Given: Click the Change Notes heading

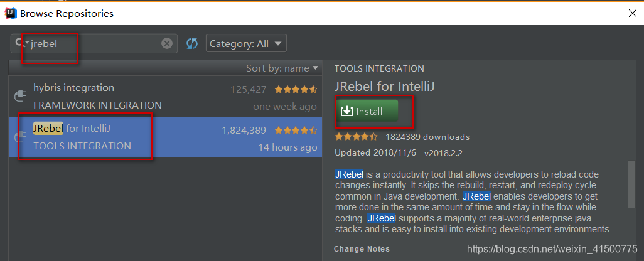Looking at the screenshot, I should click(x=362, y=248).
